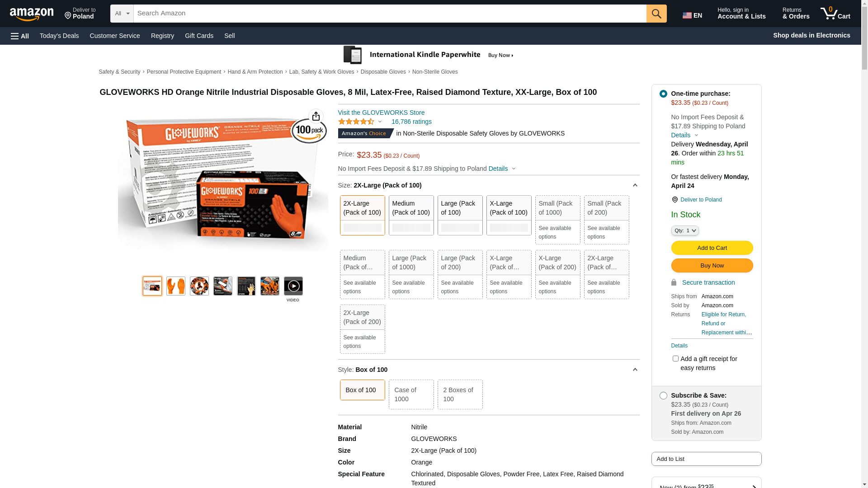Visit the GLOVEWORKS Store link

381,113
